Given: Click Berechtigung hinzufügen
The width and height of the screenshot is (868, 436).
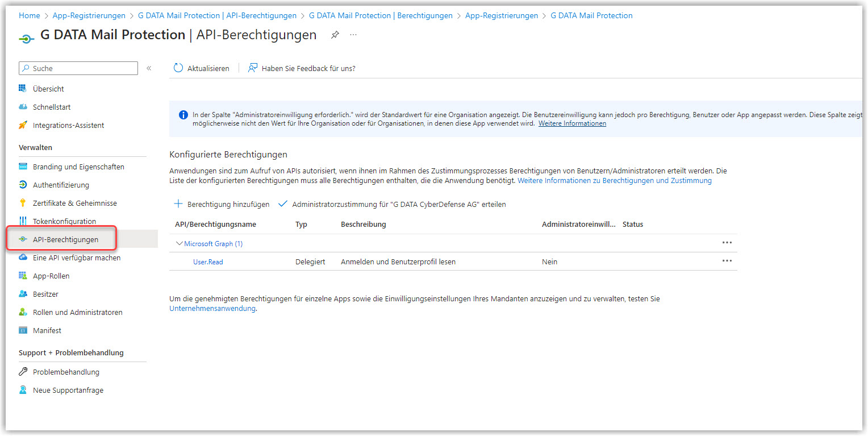Looking at the screenshot, I should 222,204.
